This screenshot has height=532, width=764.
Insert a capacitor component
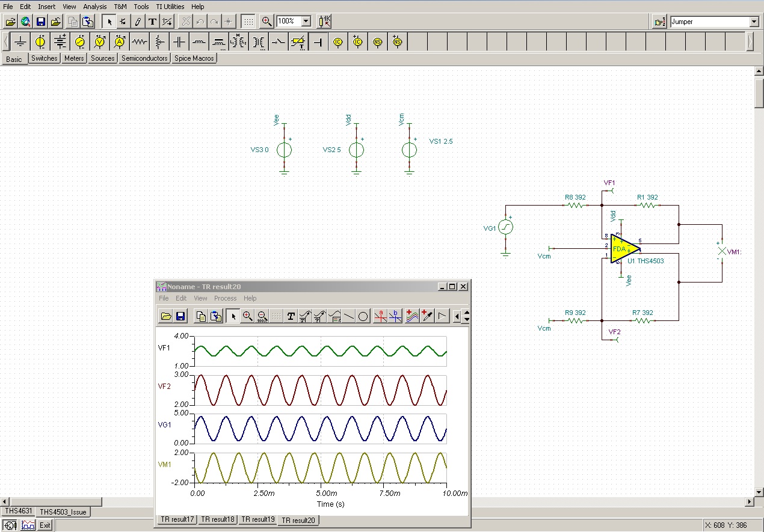pos(179,42)
